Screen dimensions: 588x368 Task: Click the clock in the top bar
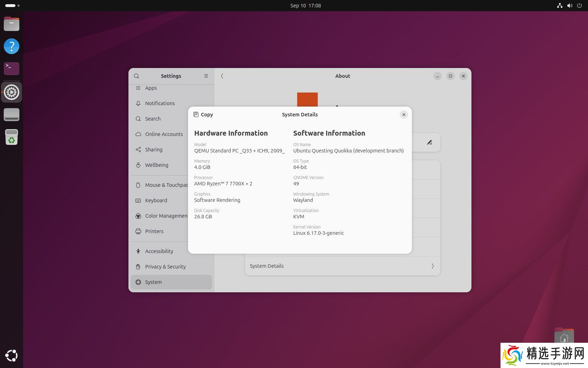point(305,6)
